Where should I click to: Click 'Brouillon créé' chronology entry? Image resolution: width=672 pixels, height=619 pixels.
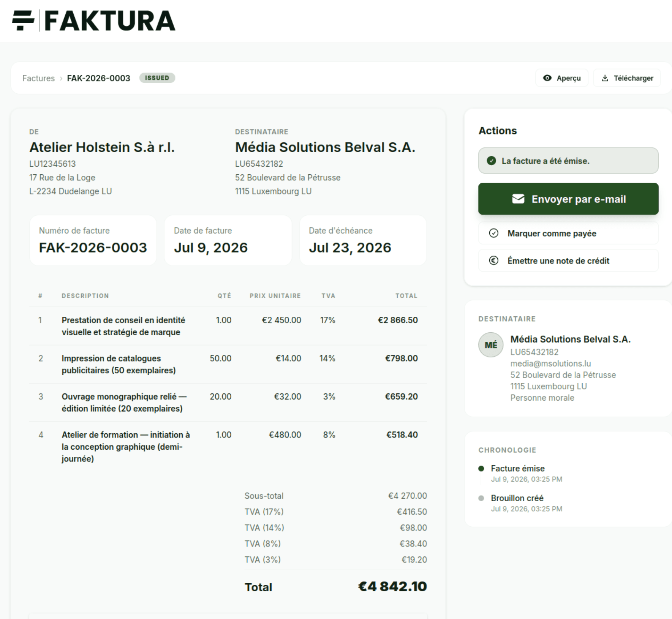[517, 498]
